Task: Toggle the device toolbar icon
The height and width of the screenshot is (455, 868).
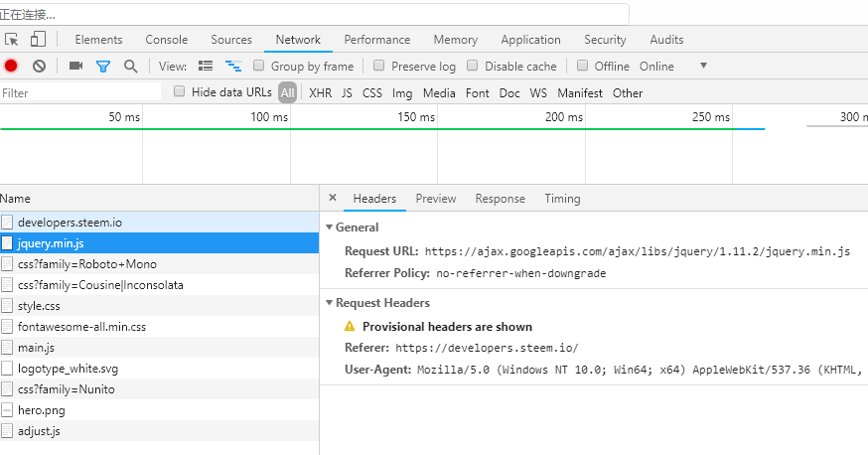Action: pos(38,39)
